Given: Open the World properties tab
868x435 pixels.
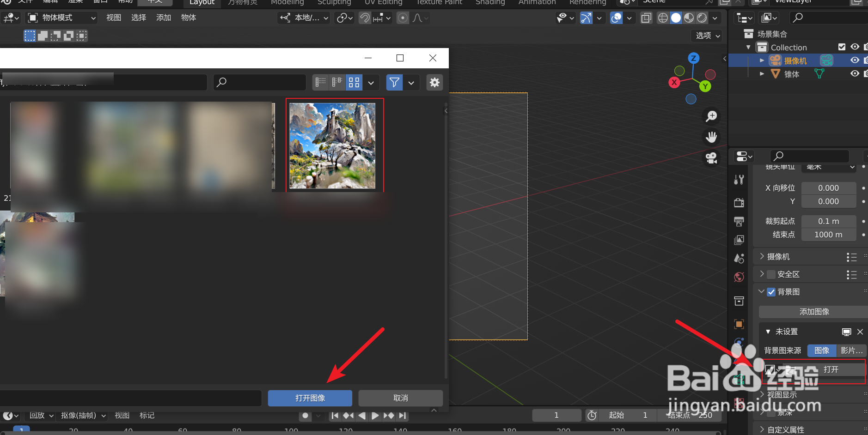Looking at the screenshot, I should [x=739, y=277].
